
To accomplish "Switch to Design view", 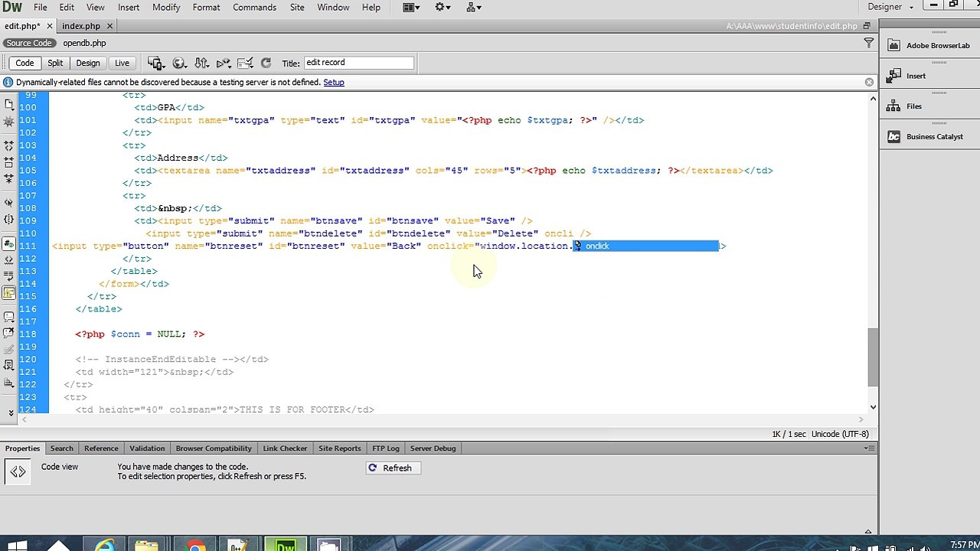I will click(x=87, y=63).
